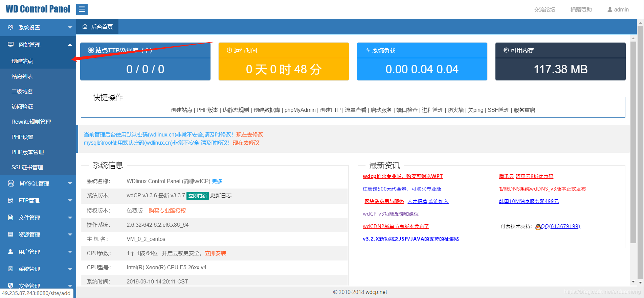The height and width of the screenshot is (298, 644).
Task: Open 站点列表 in the sidebar
Action: (x=38, y=76)
